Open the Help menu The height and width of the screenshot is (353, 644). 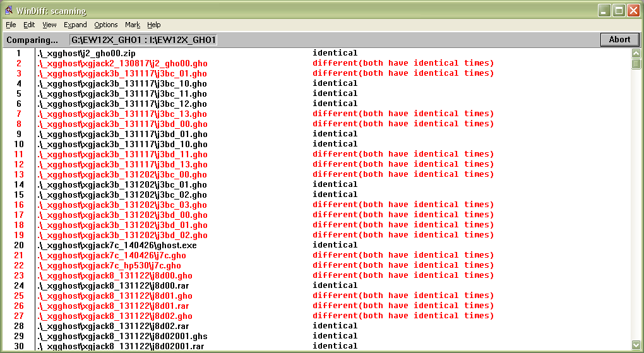pos(154,25)
